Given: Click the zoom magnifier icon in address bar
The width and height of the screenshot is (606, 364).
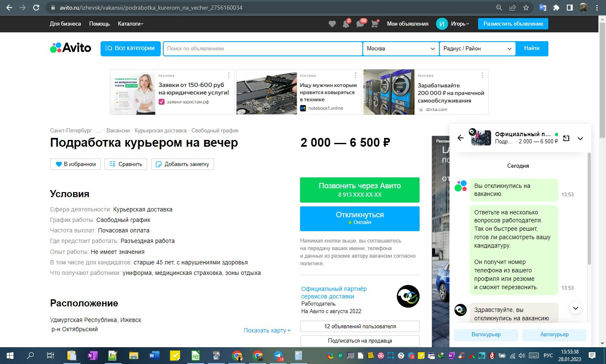Looking at the screenshot, I should click(x=499, y=8).
